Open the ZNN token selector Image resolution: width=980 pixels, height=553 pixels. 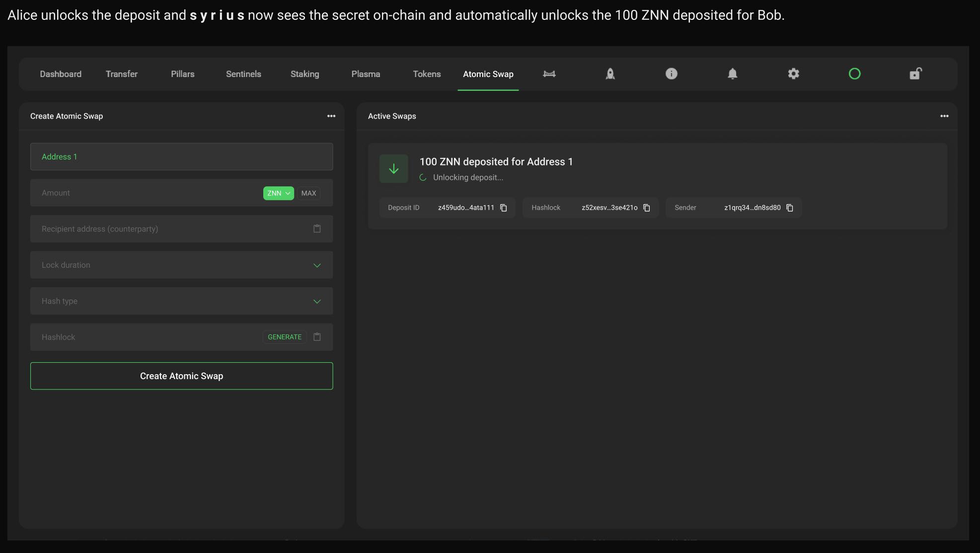coord(278,193)
